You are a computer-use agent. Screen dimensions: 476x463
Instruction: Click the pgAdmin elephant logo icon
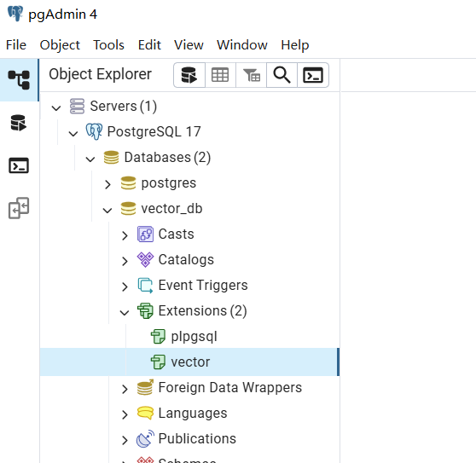click(15, 14)
